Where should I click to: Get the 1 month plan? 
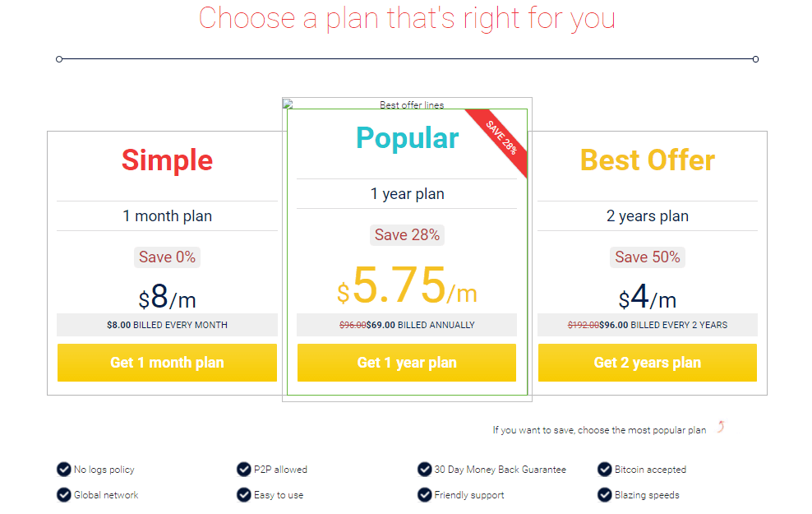pyautogui.click(x=167, y=363)
